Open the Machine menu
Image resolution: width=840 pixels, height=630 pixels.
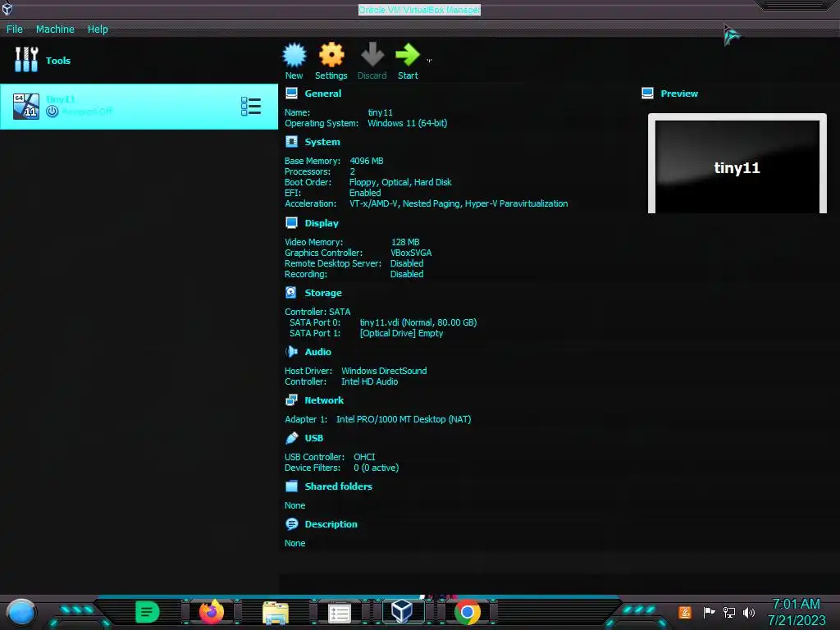coord(55,29)
